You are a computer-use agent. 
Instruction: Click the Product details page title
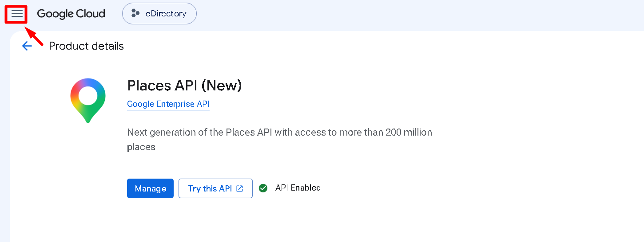click(86, 46)
